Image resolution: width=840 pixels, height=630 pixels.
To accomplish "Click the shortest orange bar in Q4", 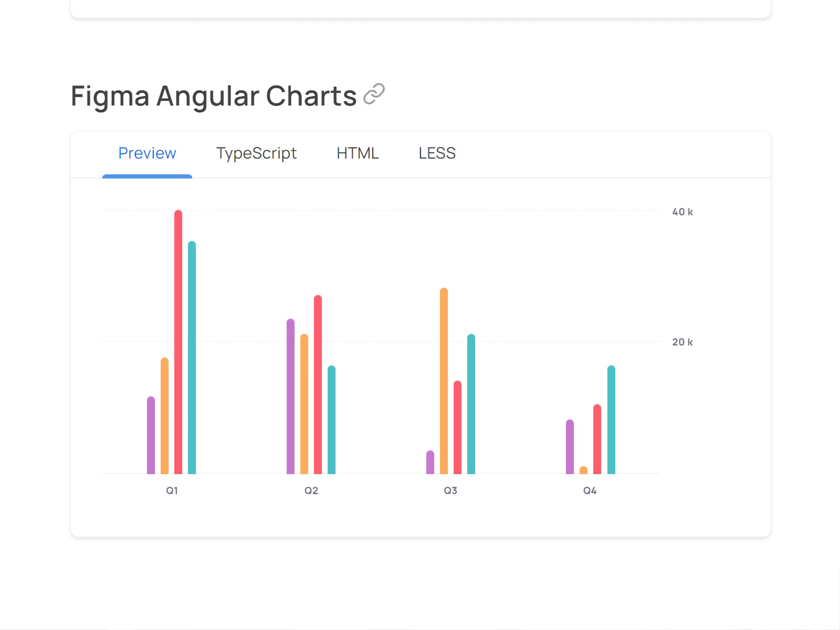I will (x=583, y=470).
